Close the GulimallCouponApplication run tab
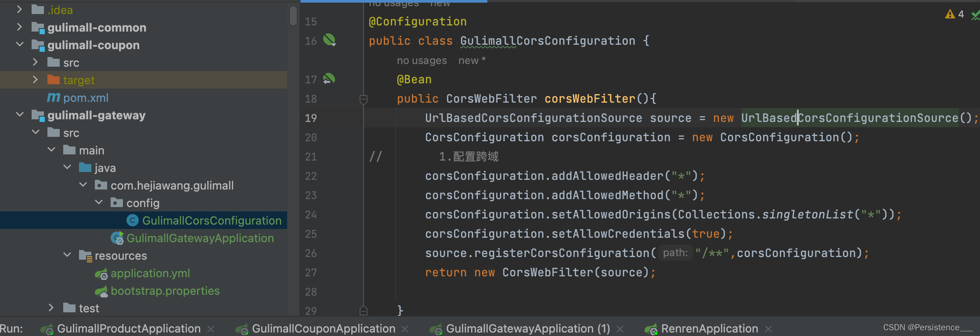This screenshot has height=336, width=980. click(x=405, y=329)
